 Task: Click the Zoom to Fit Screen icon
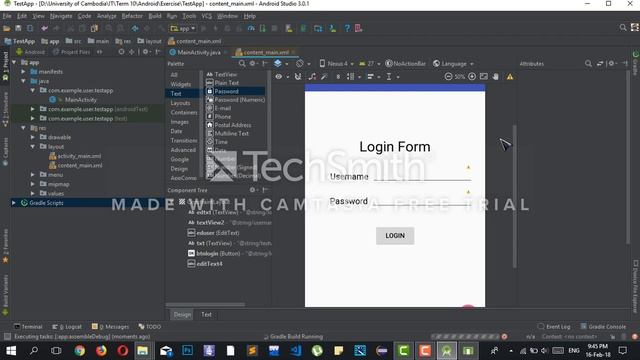pyautogui.click(x=484, y=76)
